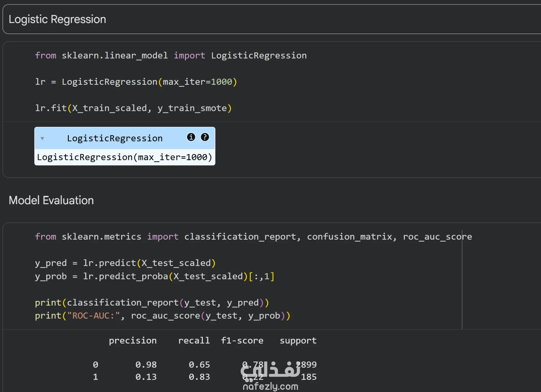Click the y_prob predict_proba line

[x=155, y=276]
